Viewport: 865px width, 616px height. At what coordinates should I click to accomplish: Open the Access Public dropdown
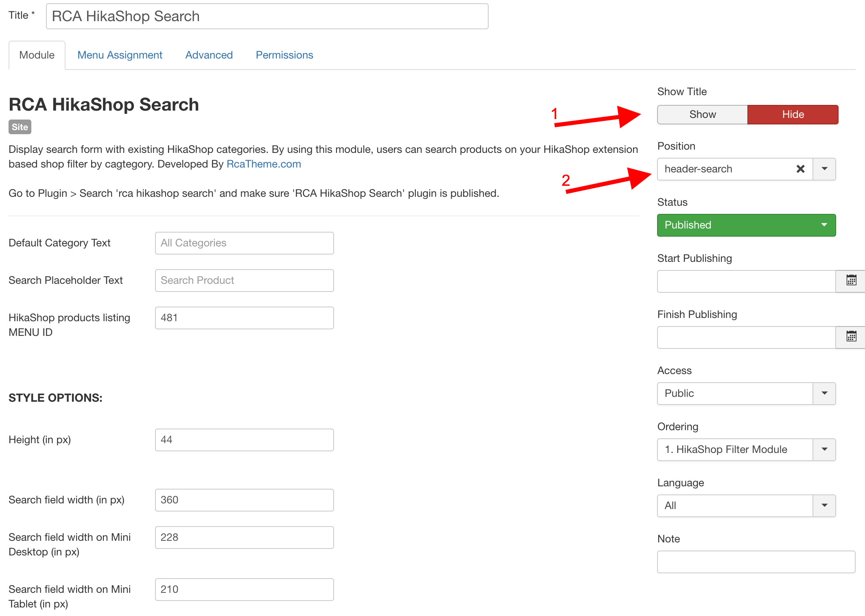click(x=746, y=393)
